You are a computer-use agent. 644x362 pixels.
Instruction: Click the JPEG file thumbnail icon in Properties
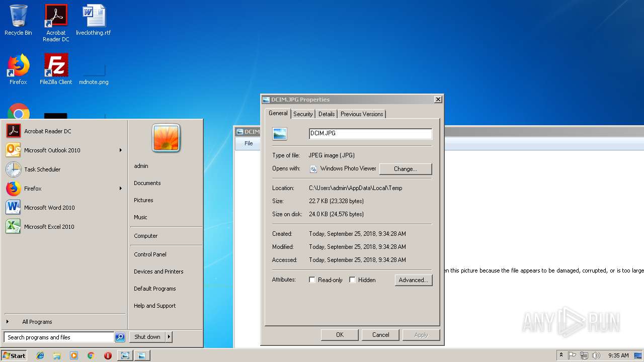[280, 133]
